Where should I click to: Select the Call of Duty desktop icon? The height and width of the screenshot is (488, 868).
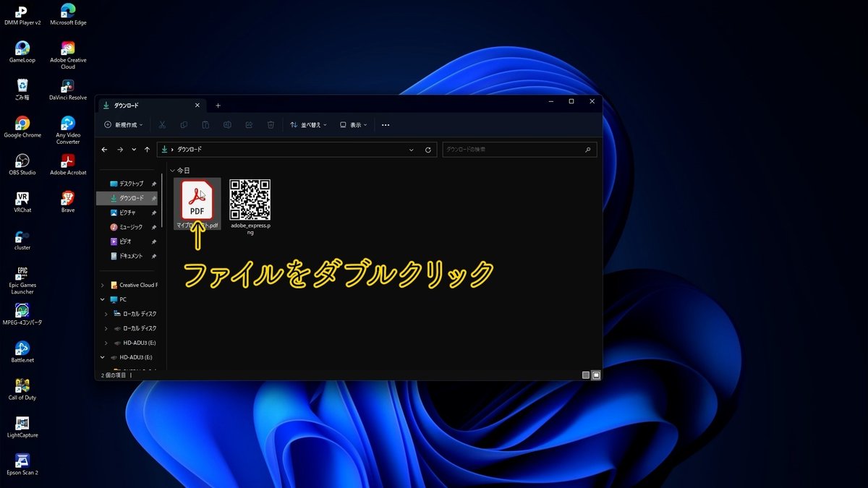pos(22,390)
